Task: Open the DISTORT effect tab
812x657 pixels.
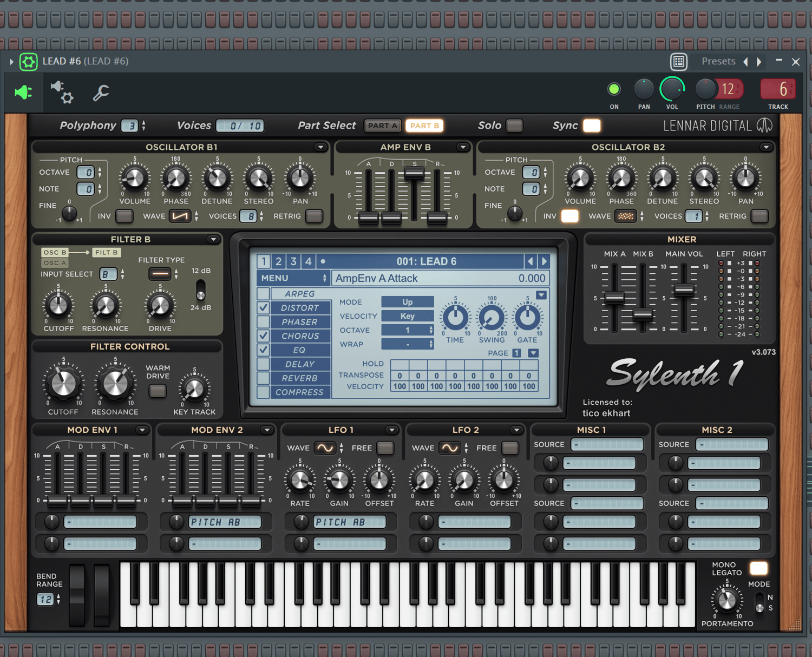Action: coord(300,308)
